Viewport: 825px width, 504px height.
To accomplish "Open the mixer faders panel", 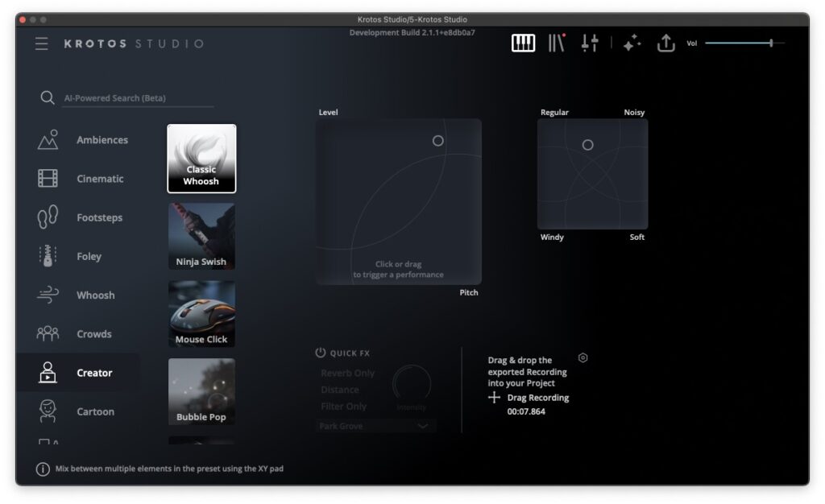I will [590, 43].
